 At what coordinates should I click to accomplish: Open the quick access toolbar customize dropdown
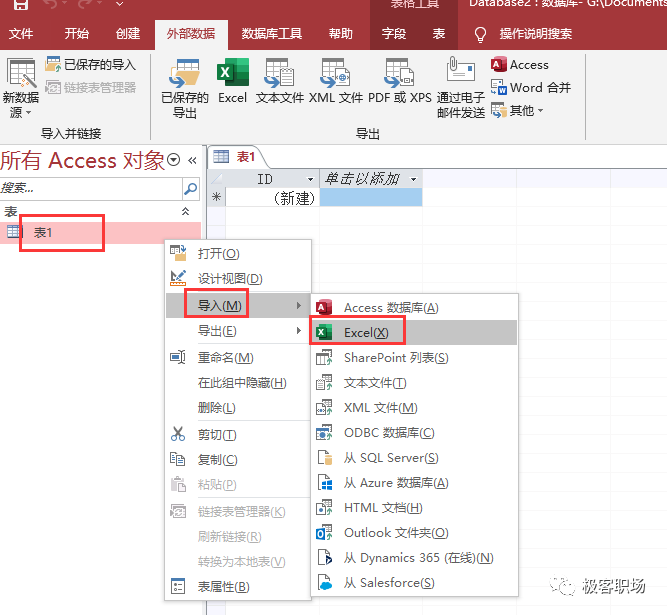point(120,4)
